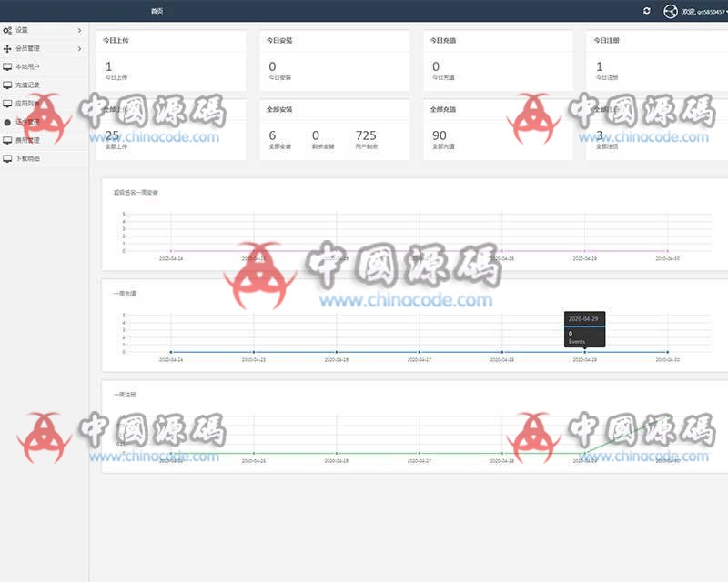
Task: Open 本站用户 via its monitor icon
Action: pos(8,66)
